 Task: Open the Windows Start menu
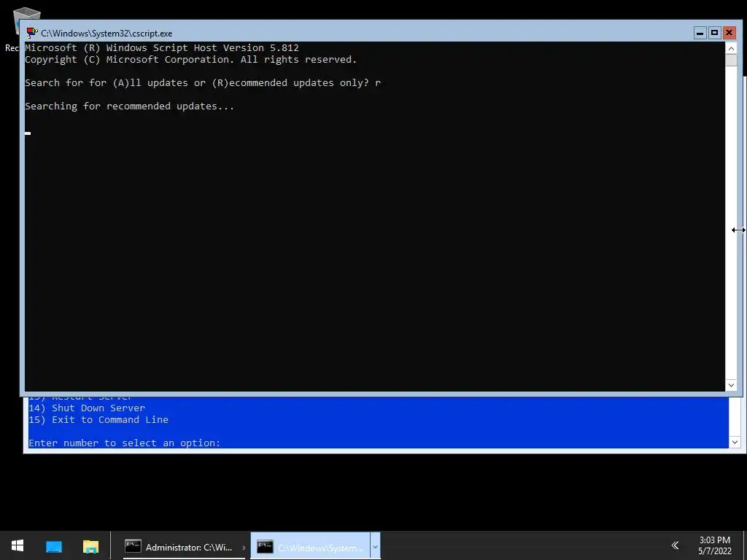[x=18, y=545]
